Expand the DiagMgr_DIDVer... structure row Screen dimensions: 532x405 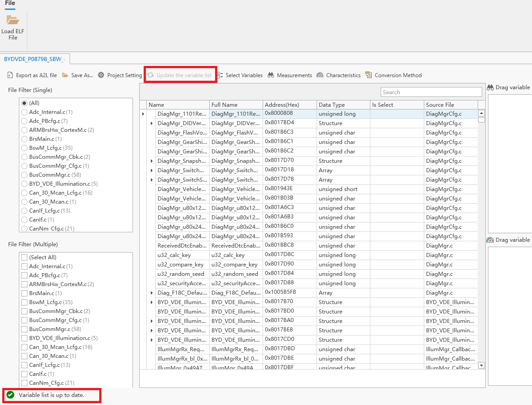pos(152,123)
